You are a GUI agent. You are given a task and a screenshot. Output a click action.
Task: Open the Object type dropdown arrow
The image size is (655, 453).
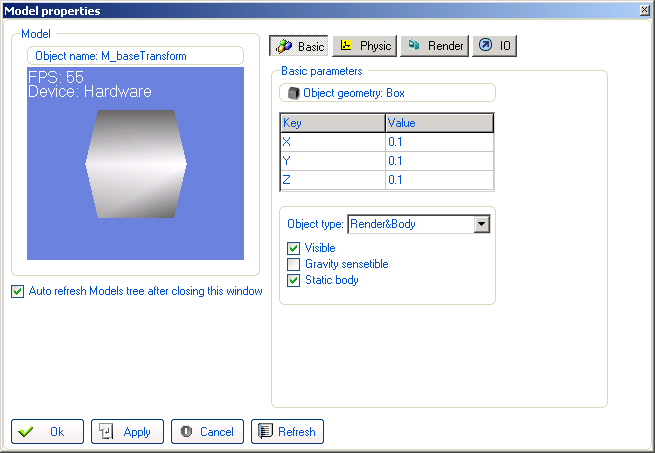coord(482,224)
